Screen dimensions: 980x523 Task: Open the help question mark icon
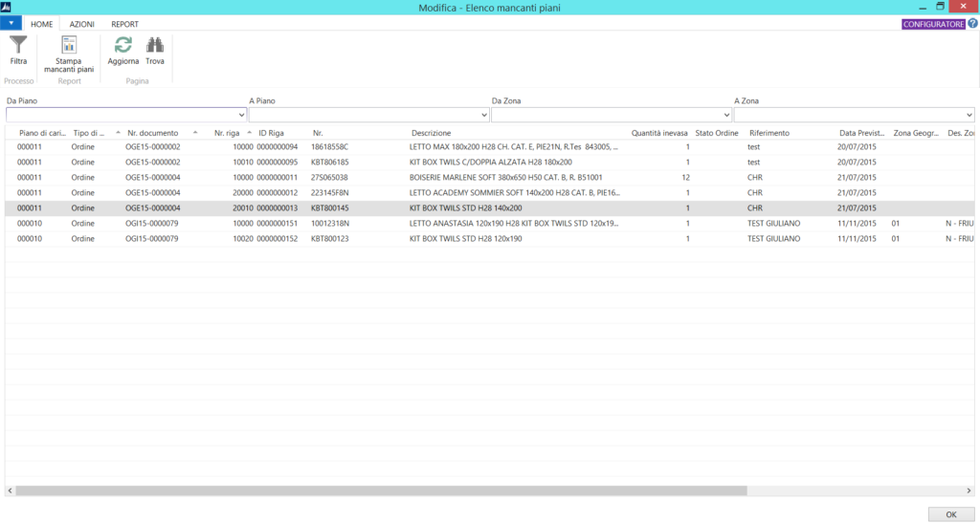(x=972, y=24)
